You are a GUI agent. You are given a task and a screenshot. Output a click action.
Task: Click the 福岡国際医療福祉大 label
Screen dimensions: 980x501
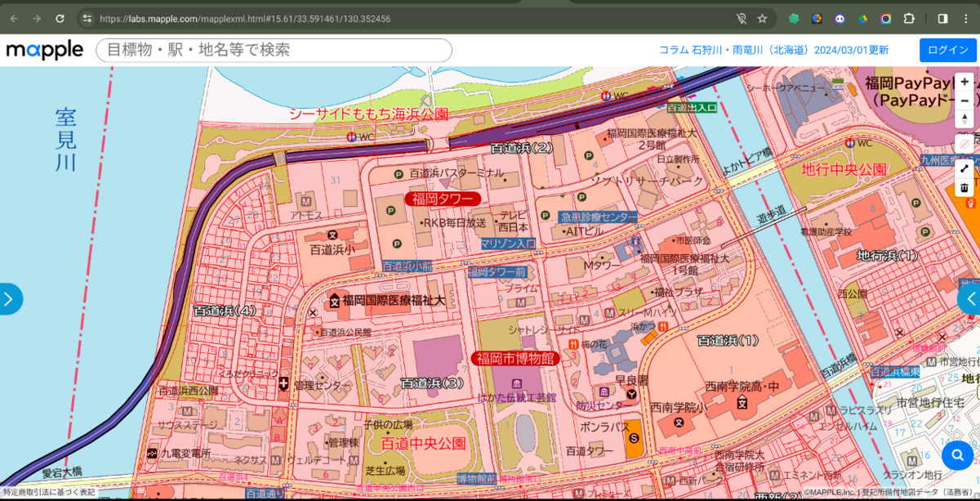(x=394, y=301)
